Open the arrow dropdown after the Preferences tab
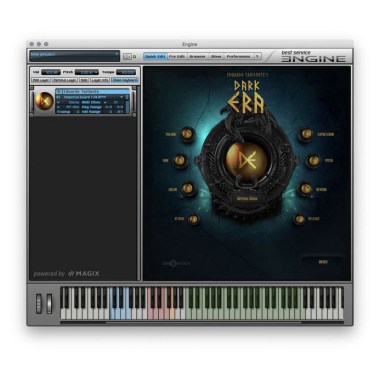Screen dimensions: 380x380 tap(257, 56)
